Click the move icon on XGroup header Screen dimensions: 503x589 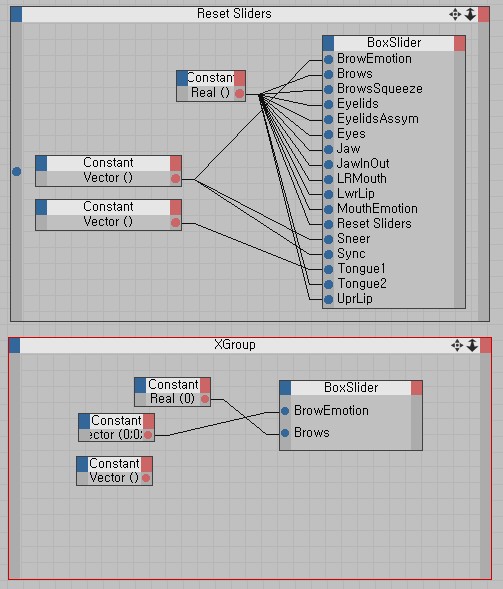[x=457, y=345]
